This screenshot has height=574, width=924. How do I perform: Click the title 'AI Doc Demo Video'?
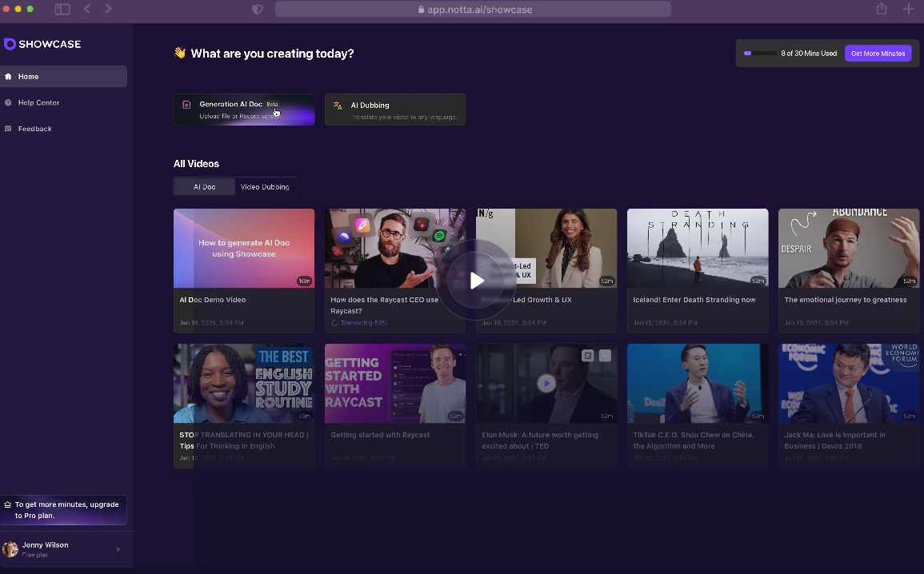click(213, 300)
